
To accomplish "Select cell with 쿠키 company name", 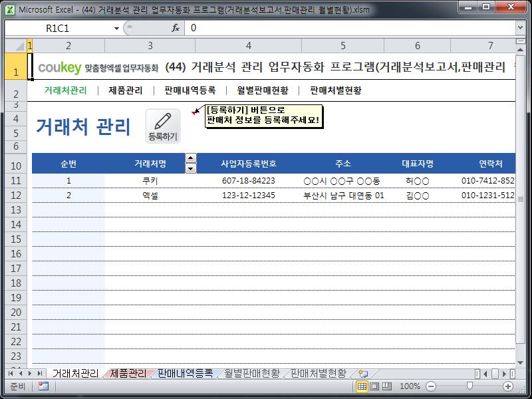I will 150,181.
